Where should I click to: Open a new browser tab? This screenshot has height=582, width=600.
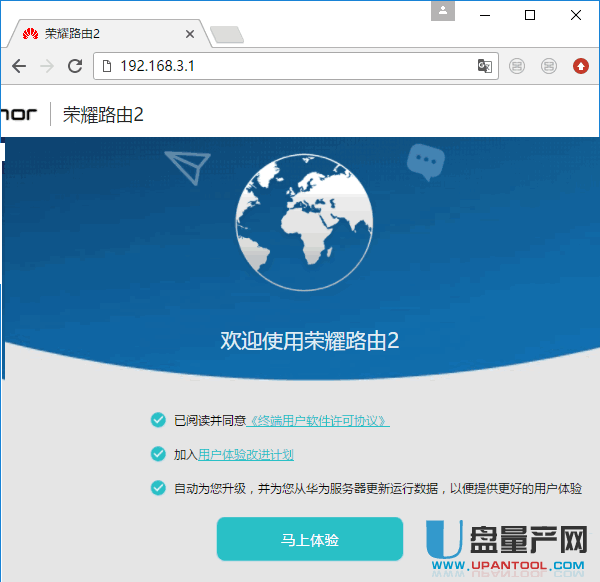point(227,34)
